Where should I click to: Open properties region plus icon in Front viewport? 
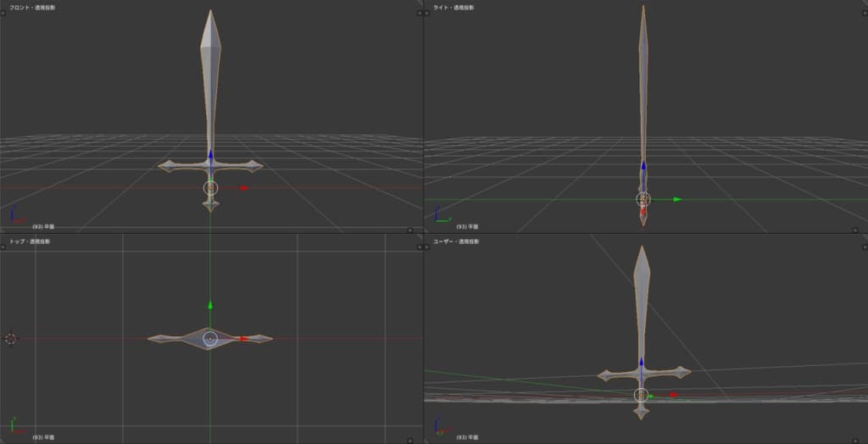[419, 14]
